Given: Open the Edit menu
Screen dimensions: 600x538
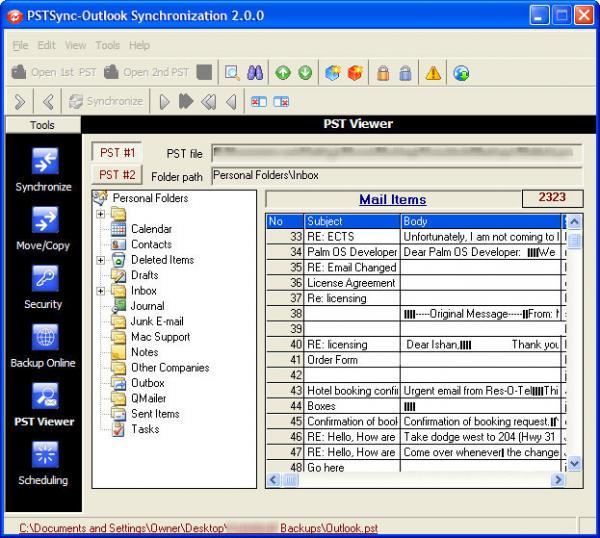Looking at the screenshot, I should click(46, 45).
